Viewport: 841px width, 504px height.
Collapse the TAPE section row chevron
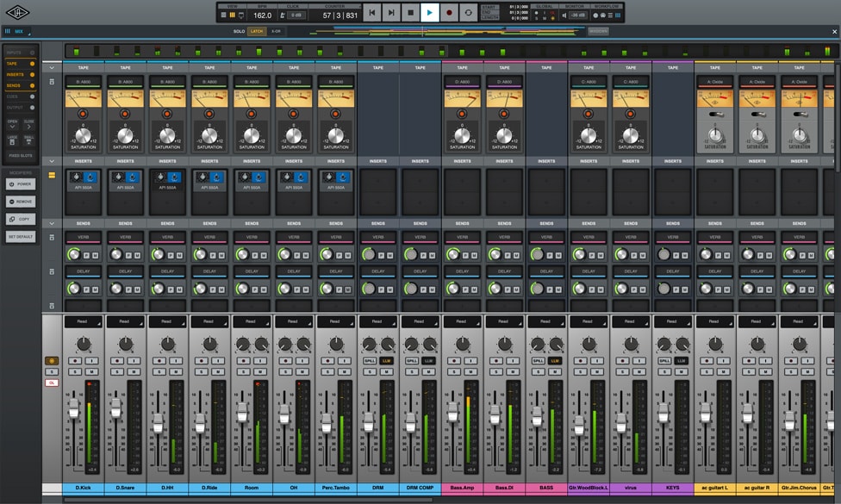pos(52,68)
